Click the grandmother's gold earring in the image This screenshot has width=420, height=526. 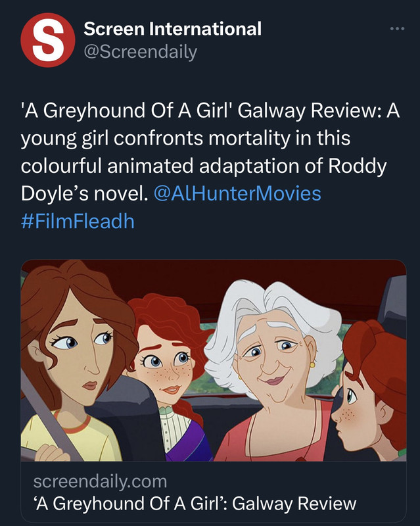click(312, 365)
